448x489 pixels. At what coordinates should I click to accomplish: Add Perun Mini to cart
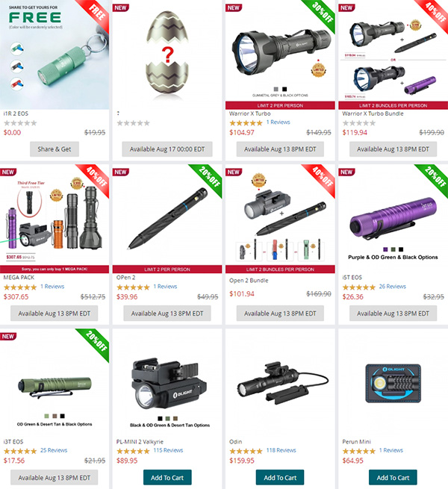click(393, 478)
